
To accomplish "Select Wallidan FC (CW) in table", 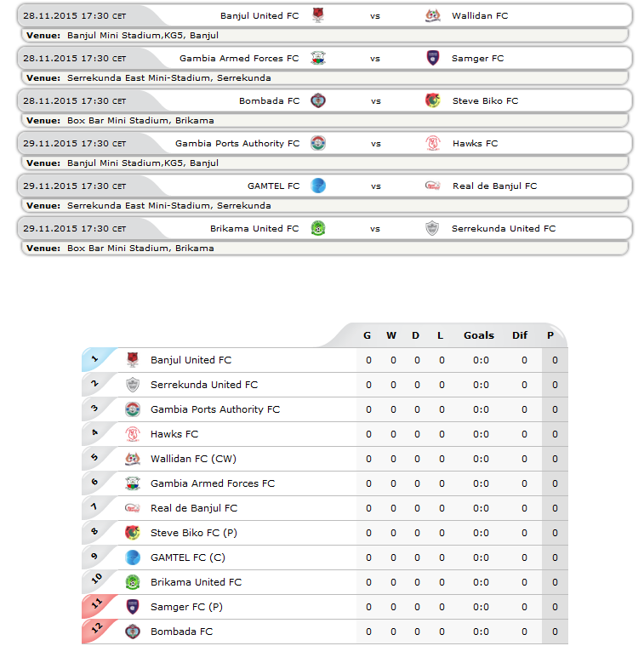I will 193,459.
